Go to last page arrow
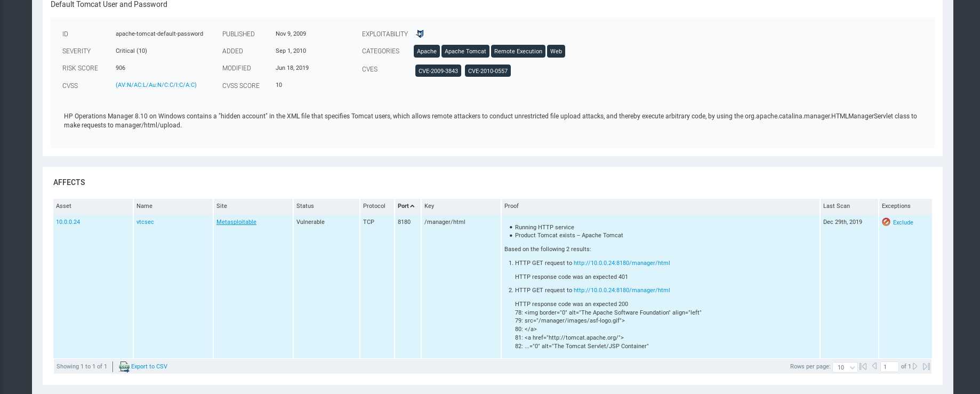 pos(926,366)
